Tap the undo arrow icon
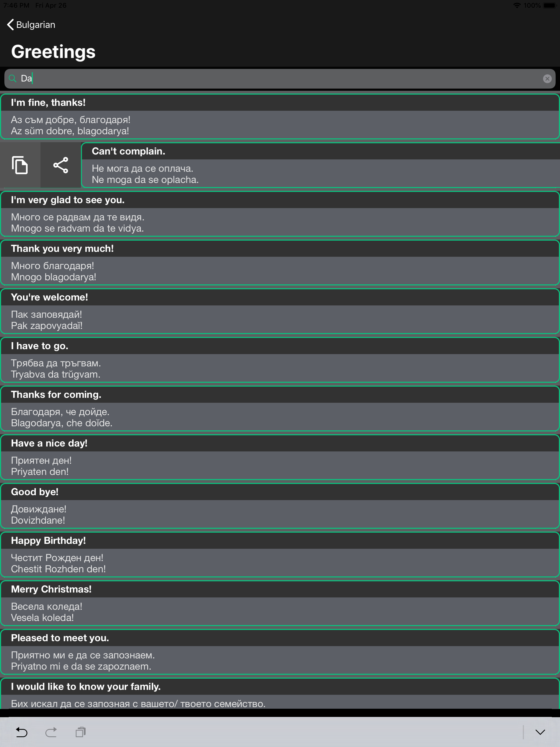Viewport: 560px width, 747px height. click(x=21, y=733)
